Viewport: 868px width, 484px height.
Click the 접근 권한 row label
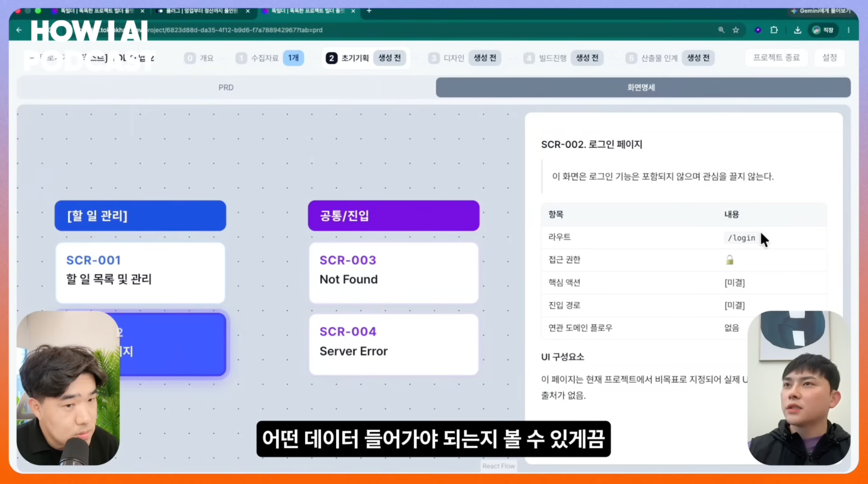[564, 260]
